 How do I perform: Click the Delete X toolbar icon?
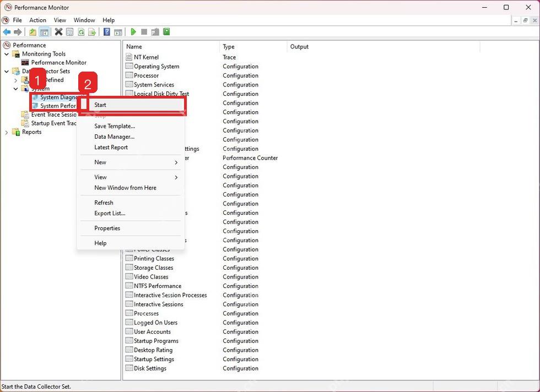(58, 32)
